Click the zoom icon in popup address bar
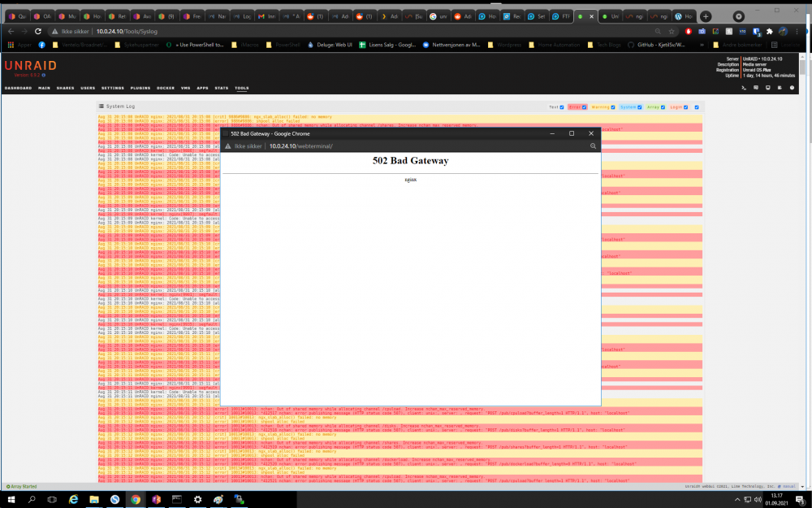Image resolution: width=812 pixels, height=508 pixels. point(593,146)
